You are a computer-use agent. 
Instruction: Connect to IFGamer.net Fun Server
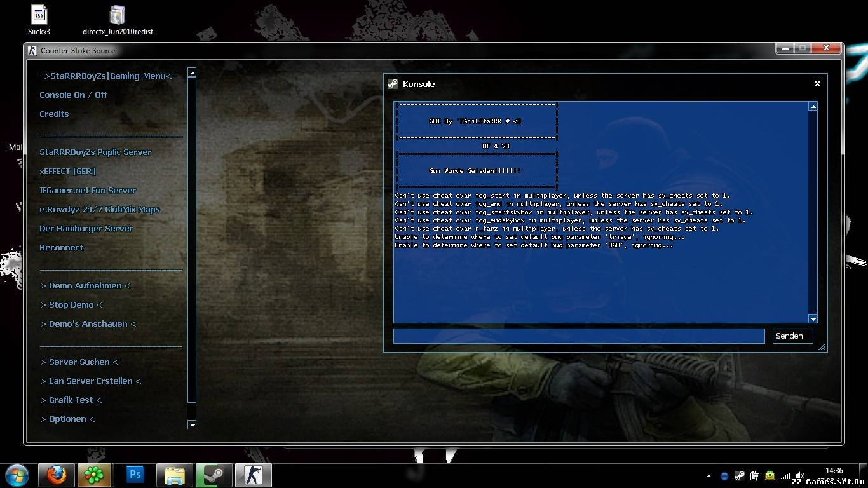[88, 190]
